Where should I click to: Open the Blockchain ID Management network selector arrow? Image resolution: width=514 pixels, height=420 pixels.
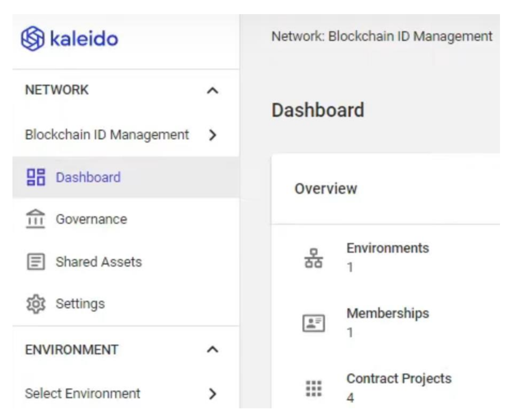pyautogui.click(x=212, y=135)
